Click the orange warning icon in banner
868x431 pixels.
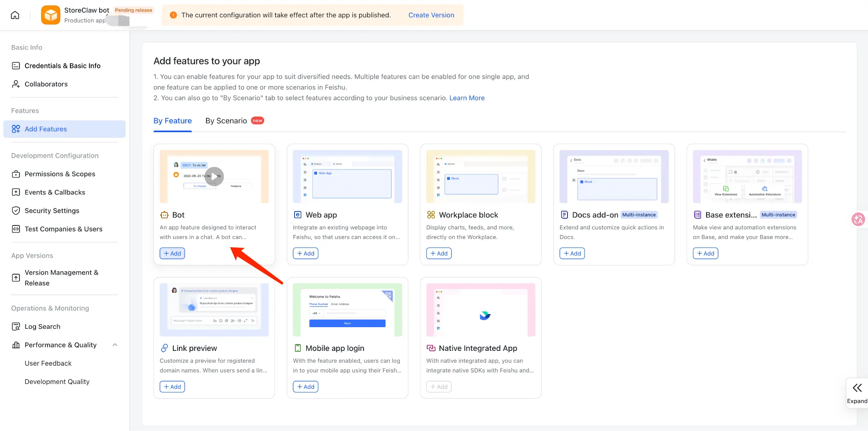[x=173, y=15]
